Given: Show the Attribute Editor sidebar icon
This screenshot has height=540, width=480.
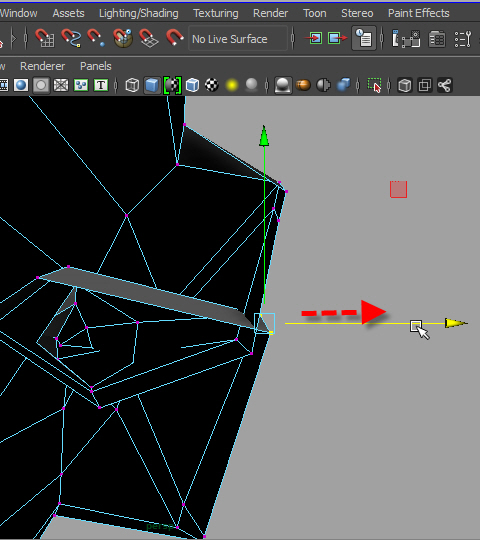Looking at the screenshot, I should tap(437, 39).
